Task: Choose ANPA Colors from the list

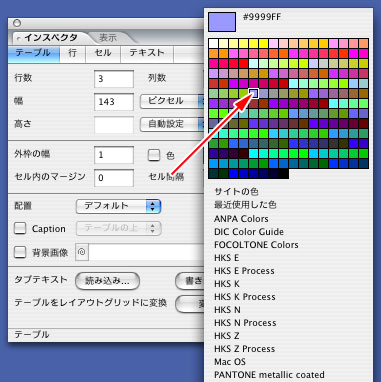Action: coord(241,219)
